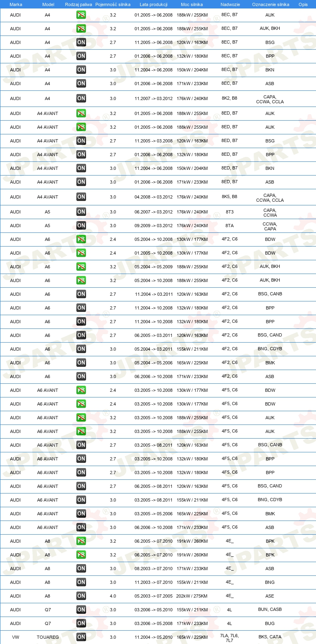The height and width of the screenshot is (644, 316).
Task: Click production years 09.2009 -> 03.2012
Action: tap(154, 226)
